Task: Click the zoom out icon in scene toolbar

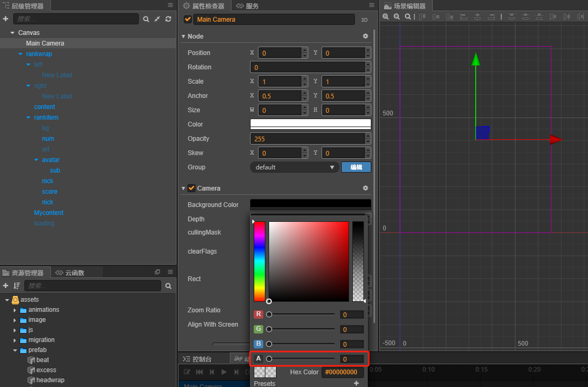Action: (396, 17)
